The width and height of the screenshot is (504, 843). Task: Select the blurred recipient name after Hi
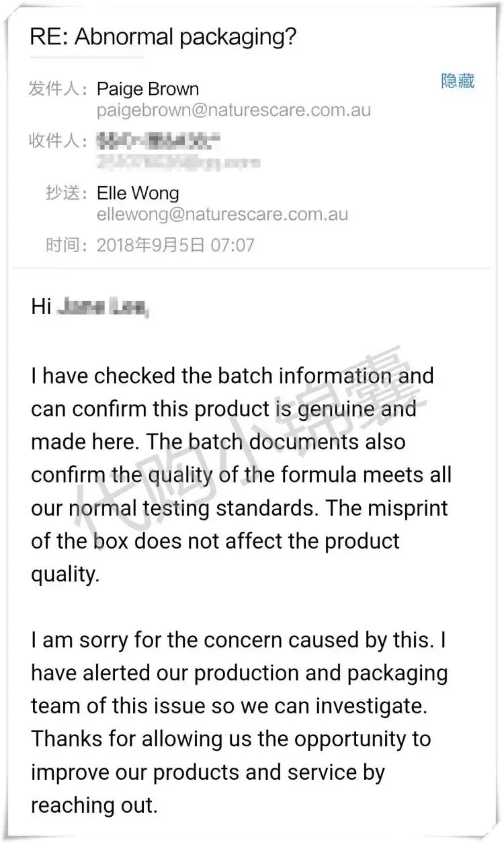(x=106, y=307)
